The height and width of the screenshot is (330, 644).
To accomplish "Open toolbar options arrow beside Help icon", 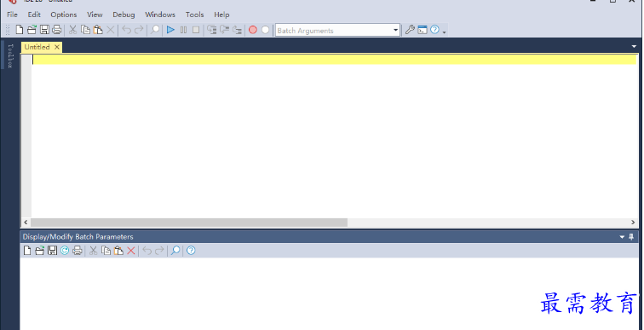I will [444, 32].
